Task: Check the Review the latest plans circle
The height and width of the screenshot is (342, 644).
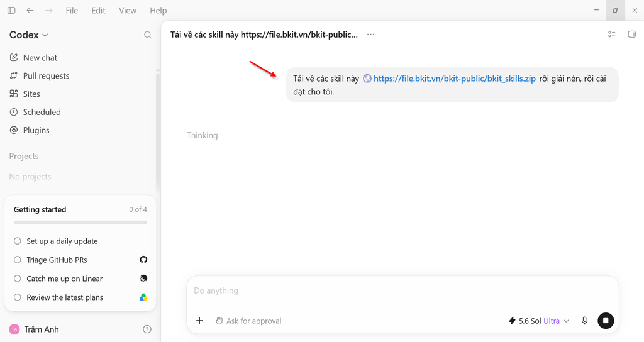Action: pos(17,297)
